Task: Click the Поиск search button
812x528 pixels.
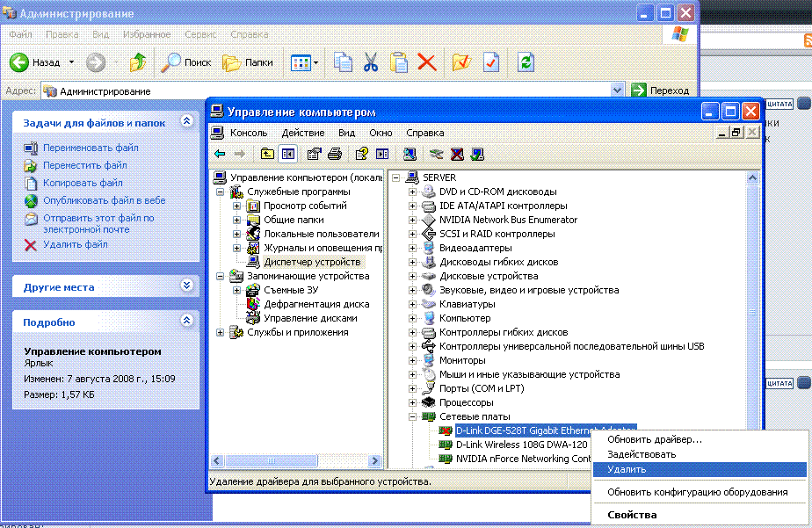Action: [186, 62]
